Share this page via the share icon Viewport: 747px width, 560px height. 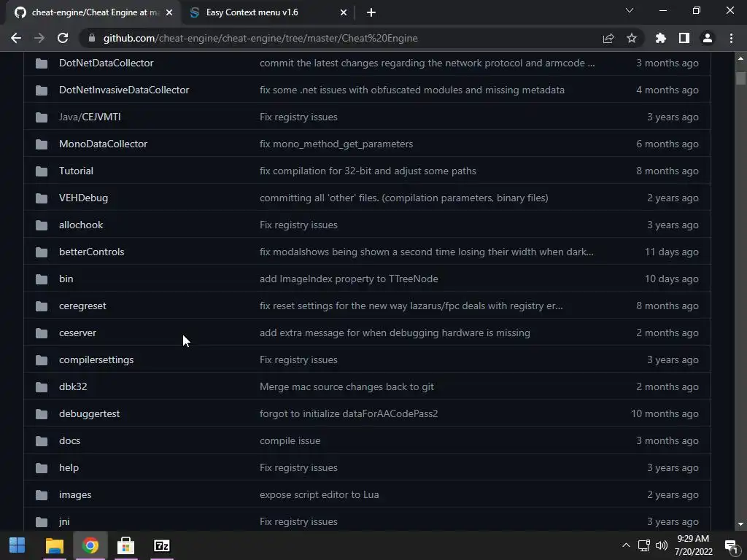pyautogui.click(x=608, y=38)
